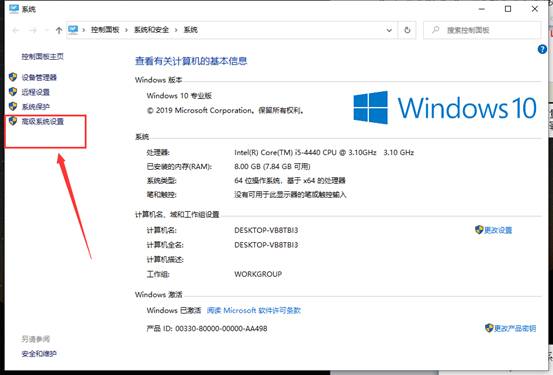Click the back navigation arrow
The image size is (553, 375).
pos(16,30)
